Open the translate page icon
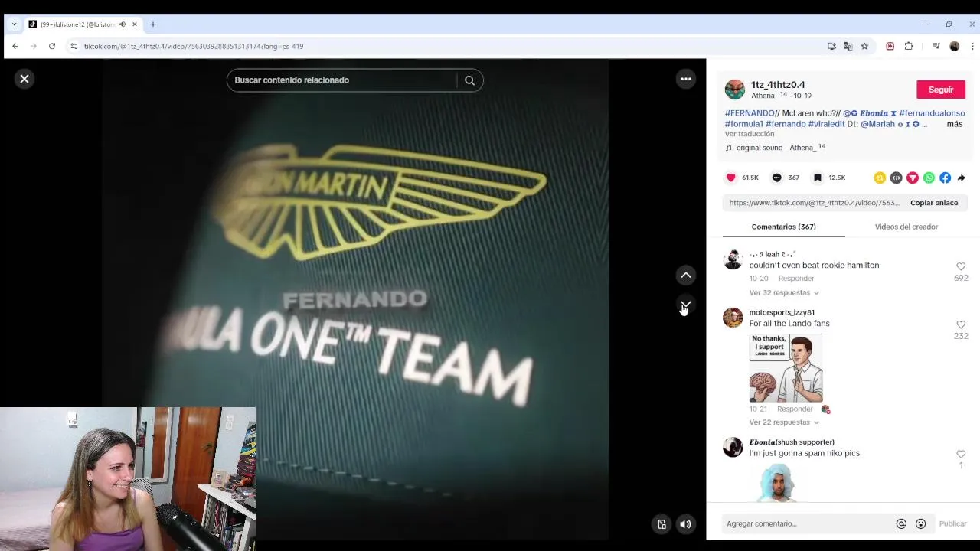 point(848,46)
